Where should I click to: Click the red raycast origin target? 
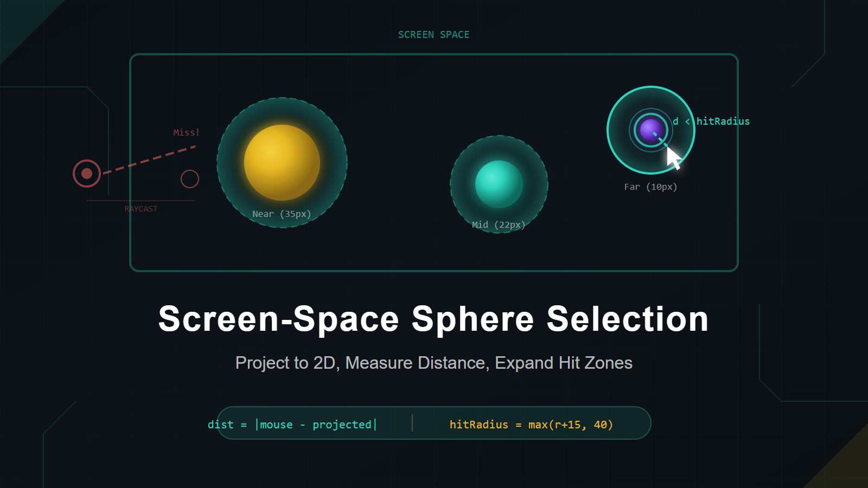click(x=87, y=174)
